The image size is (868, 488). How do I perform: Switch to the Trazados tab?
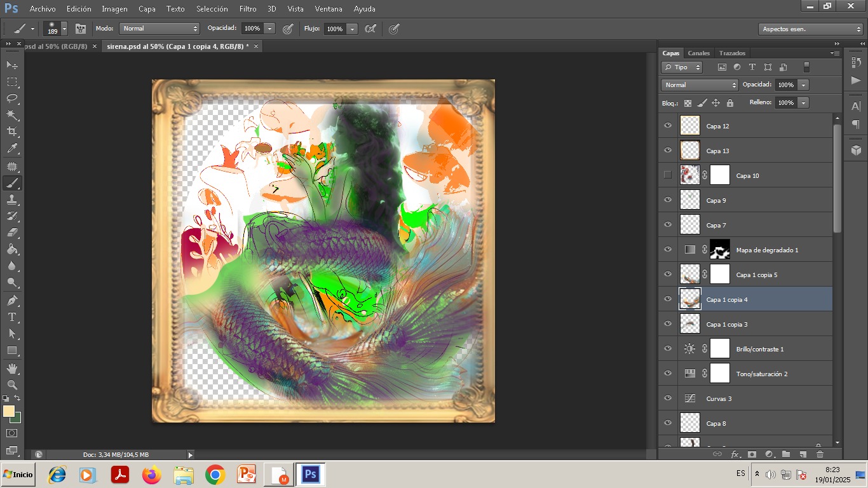click(x=732, y=53)
